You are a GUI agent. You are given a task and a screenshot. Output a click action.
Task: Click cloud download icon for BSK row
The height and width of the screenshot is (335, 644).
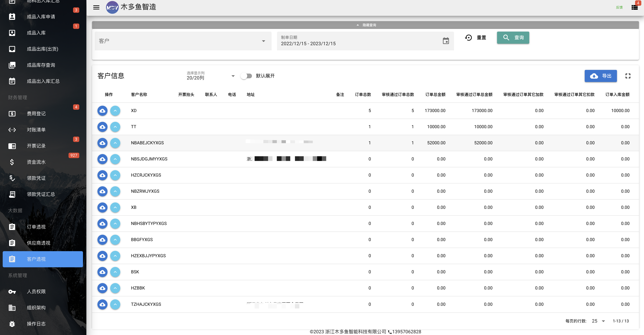[x=102, y=272]
